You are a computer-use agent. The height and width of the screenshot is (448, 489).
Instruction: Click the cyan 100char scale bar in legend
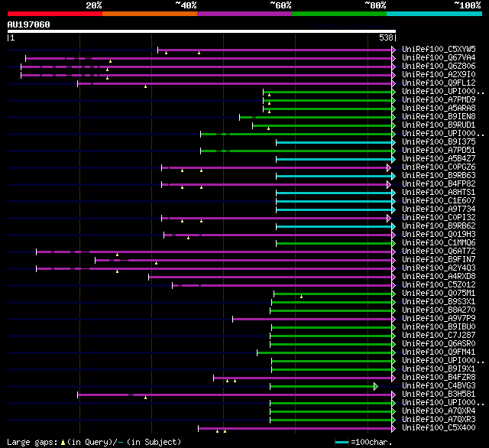[x=342, y=442]
